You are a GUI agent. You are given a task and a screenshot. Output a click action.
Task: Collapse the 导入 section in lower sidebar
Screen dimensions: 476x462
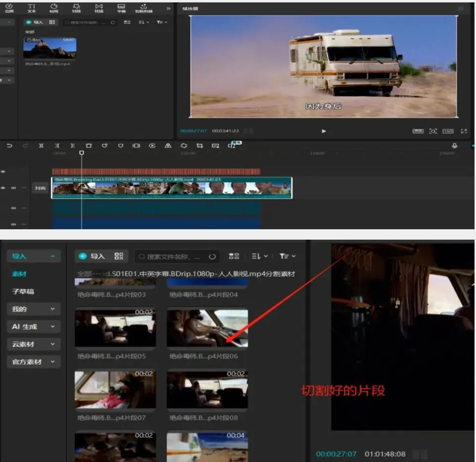33,256
